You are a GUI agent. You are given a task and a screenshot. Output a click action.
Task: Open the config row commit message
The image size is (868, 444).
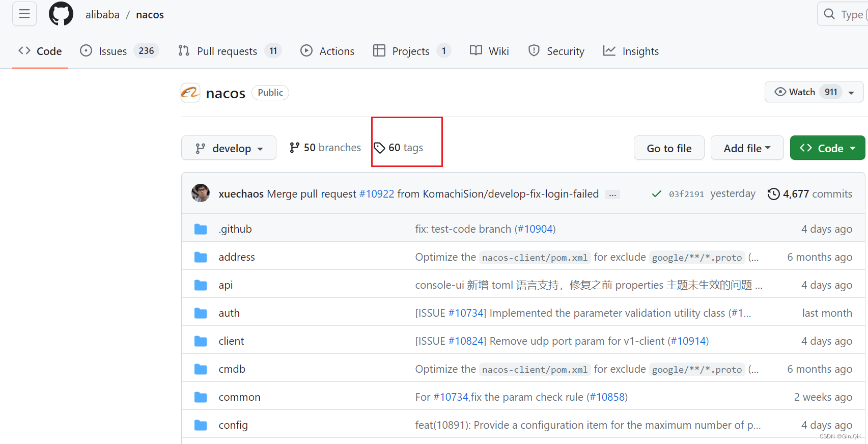(x=588, y=425)
